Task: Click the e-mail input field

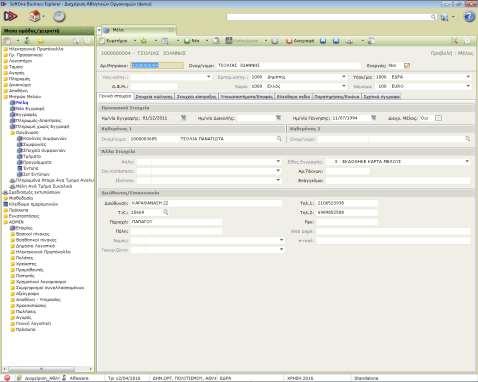Action: (x=393, y=240)
